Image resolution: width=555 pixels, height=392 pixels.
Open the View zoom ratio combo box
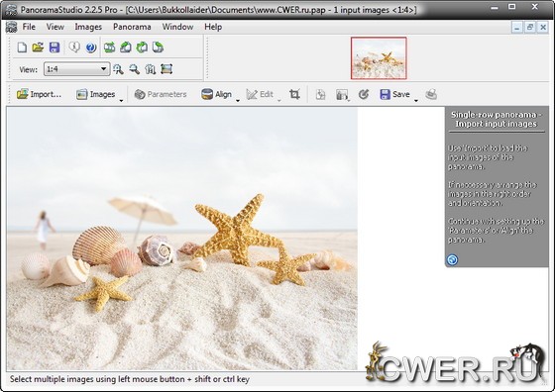[x=77, y=69]
